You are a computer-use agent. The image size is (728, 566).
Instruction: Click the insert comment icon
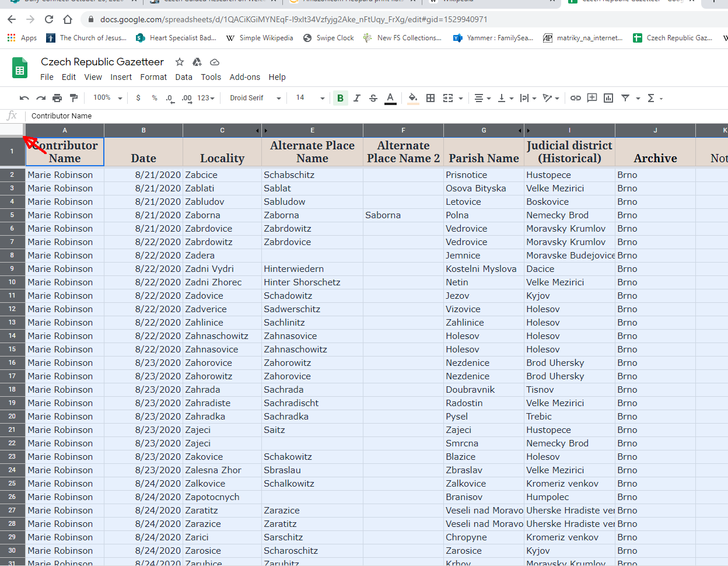(x=592, y=98)
